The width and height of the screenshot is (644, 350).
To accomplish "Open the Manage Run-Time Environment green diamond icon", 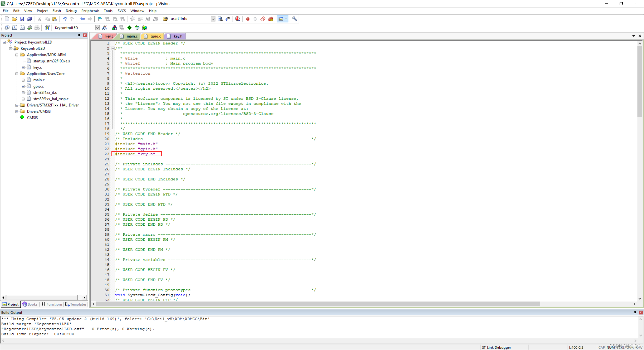I will point(129,28).
